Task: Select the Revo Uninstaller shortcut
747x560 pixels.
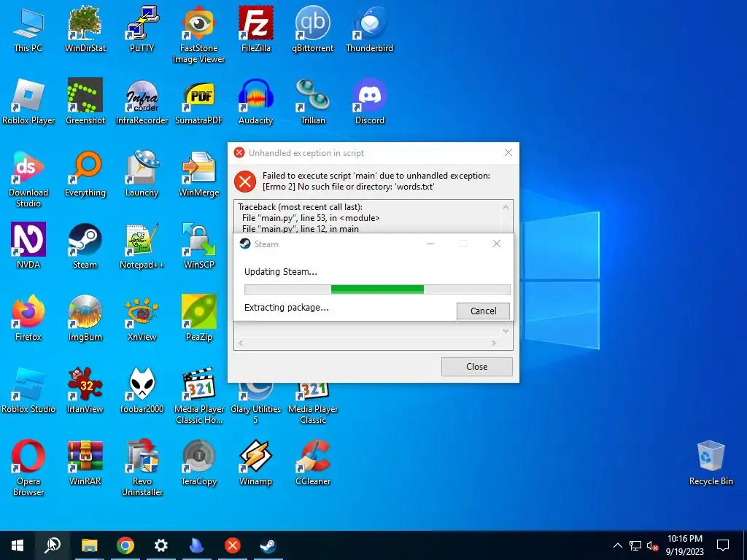Action: pos(142,468)
